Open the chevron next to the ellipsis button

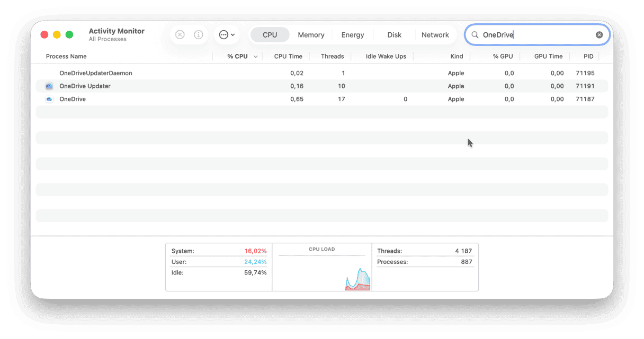pyautogui.click(x=233, y=34)
